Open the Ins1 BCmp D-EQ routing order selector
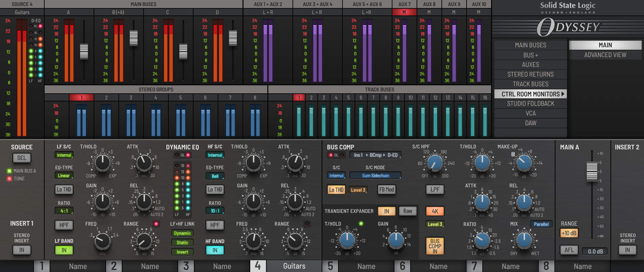The width and height of the screenshot is (644, 272). (x=375, y=155)
